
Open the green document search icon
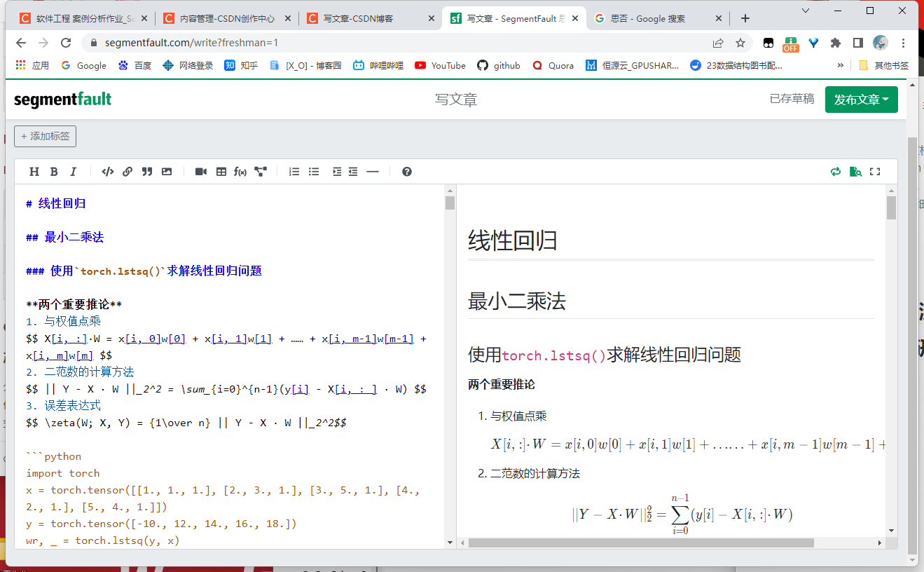[x=855, y=172]
